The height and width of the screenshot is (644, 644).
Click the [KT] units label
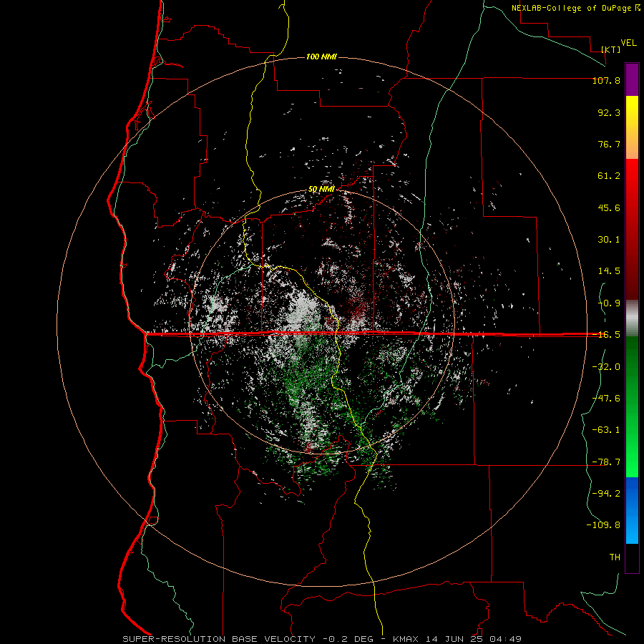click(611, 49)
